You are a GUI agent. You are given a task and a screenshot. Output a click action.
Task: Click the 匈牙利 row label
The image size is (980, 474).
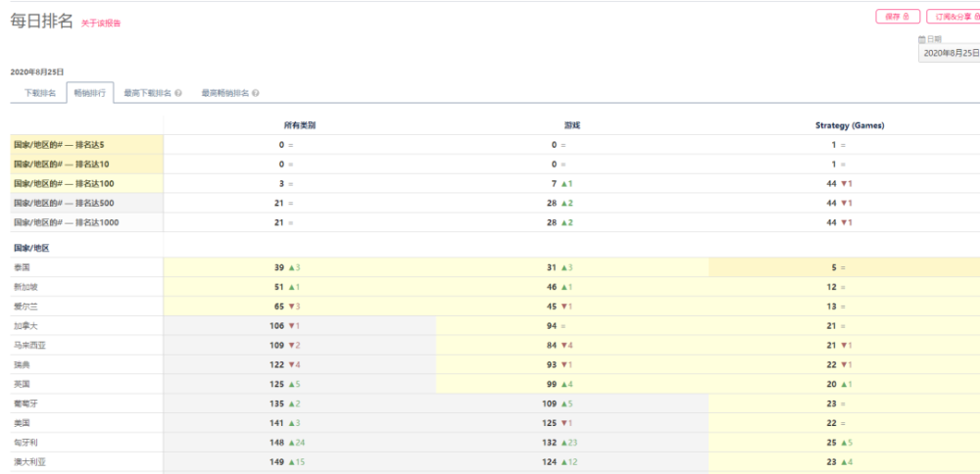point(24,444)
